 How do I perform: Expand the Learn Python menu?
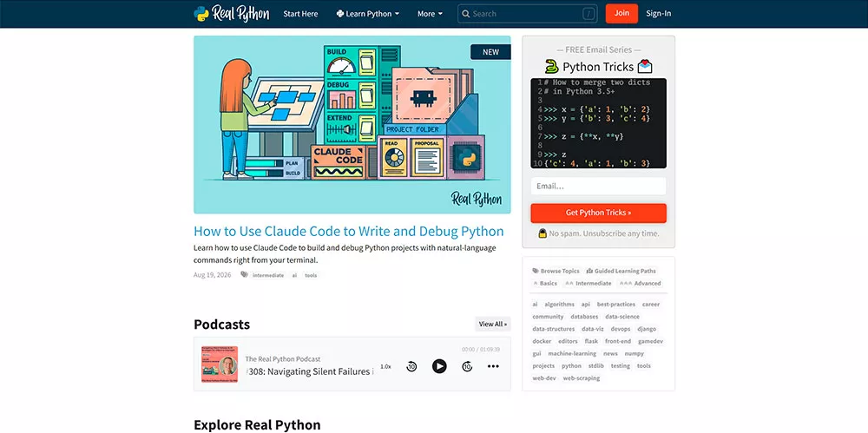[367, 14]
